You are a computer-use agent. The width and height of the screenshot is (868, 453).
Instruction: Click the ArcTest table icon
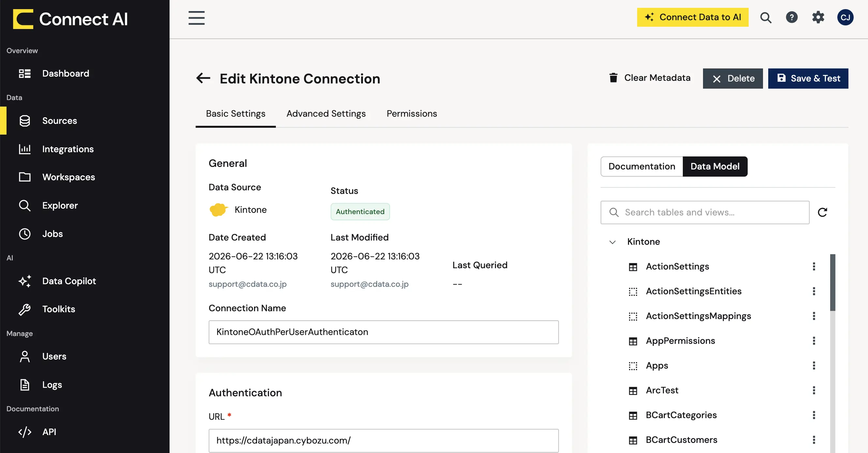click(633, 391)
